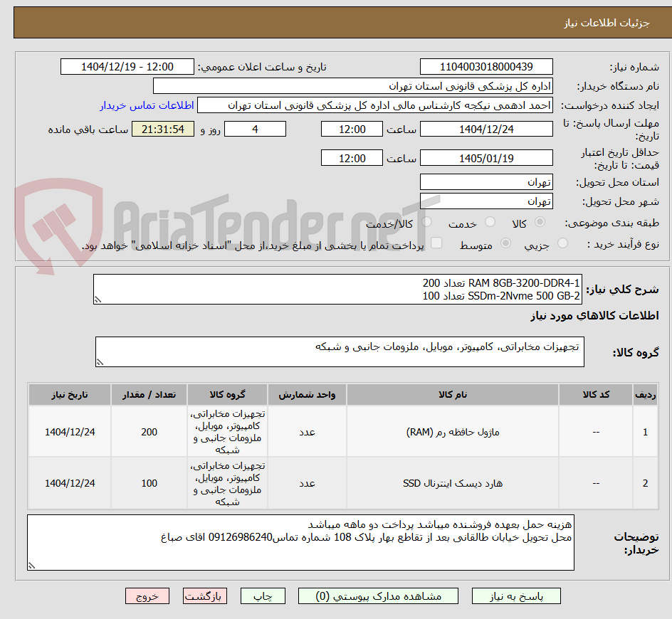This screenshot has height=619, width=672.
Task: Click row number 1 cell
Action: click(646, 432)
